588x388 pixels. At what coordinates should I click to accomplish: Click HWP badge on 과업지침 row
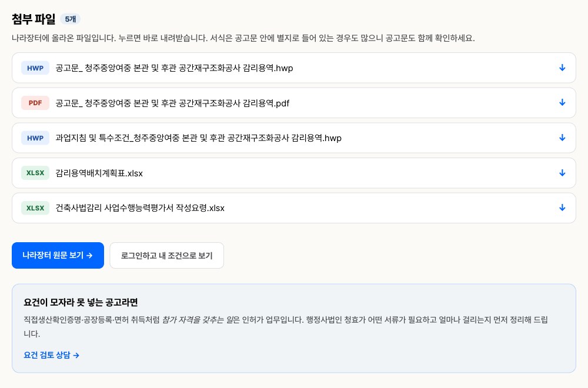[x=35, y=138]
